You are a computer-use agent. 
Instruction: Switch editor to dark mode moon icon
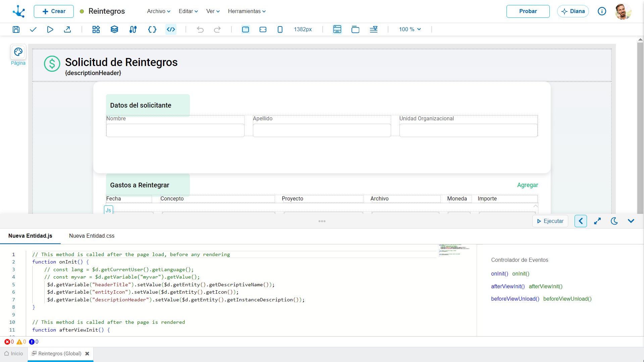tap(614, 221)
